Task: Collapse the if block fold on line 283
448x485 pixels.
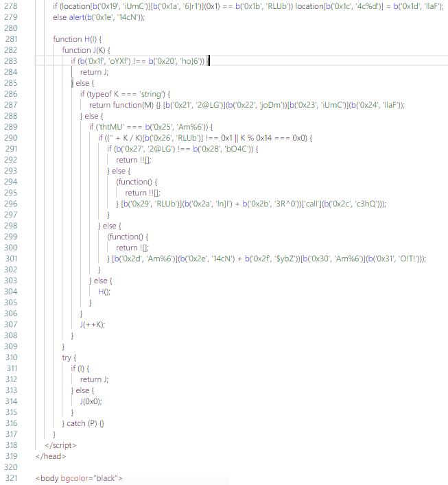Action: click(28, 61)
